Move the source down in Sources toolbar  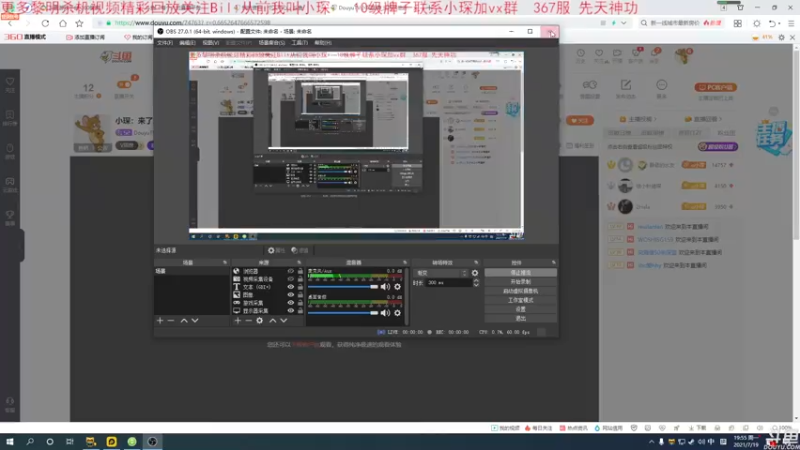284,320
